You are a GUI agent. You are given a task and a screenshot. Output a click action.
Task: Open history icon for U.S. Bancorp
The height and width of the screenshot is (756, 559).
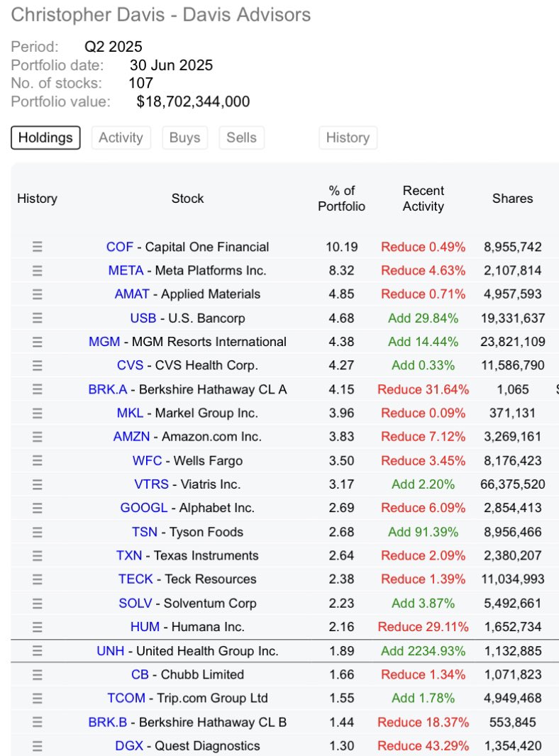pos(37,318)
